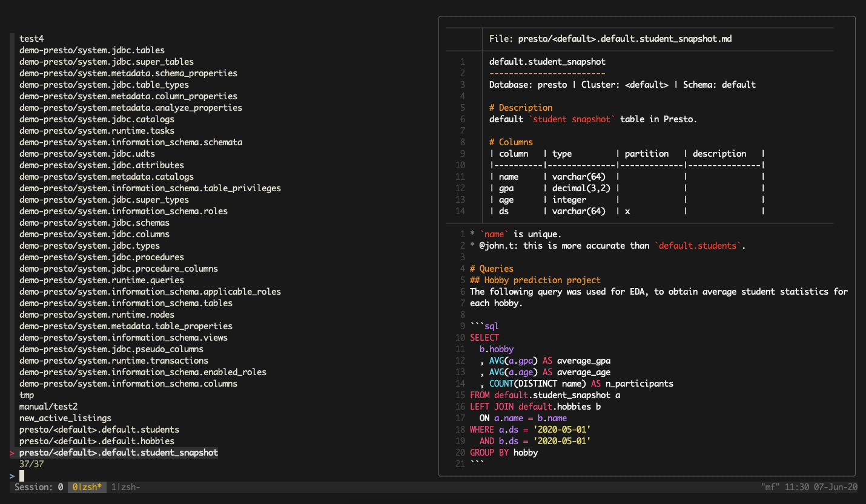Screen dimensions: 866x504
Task: Click the 37/37 match counter
Action: coord(31,464)
